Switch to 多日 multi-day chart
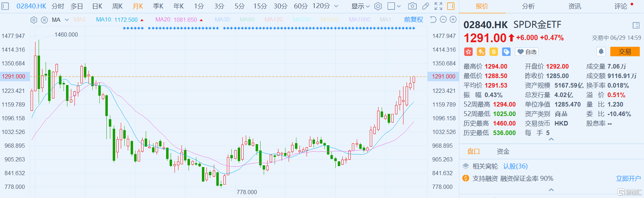The height and width of the screenshot is (198, 644). (77, 6)
